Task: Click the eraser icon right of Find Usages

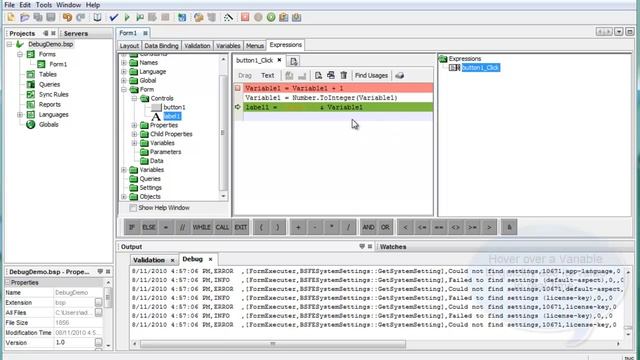Action: (x=399, y=75)
